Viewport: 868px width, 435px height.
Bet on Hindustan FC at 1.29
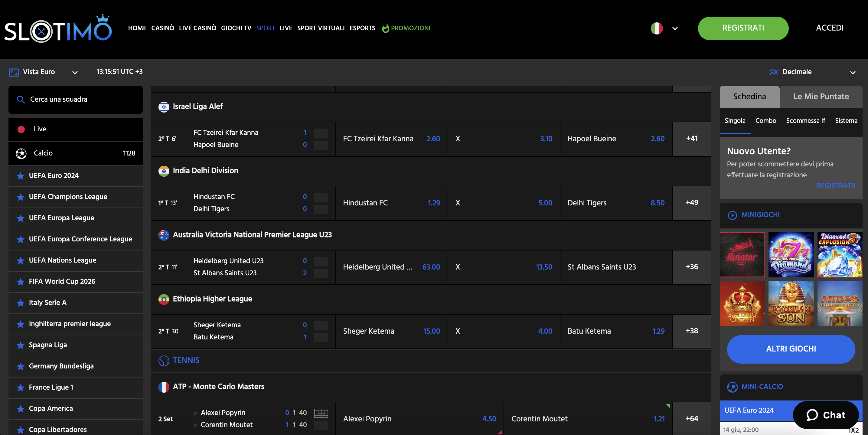(x=392, y=203)
